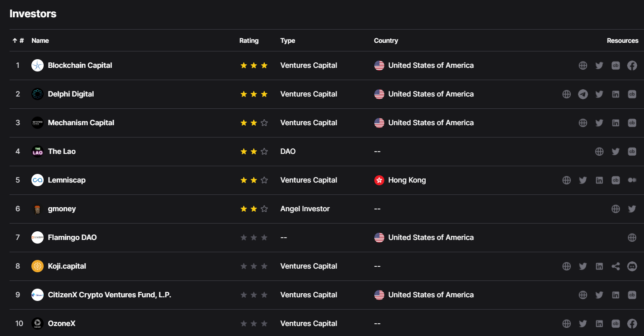Click Mechanism Capital's star rating
Screen dimensions: 644x336
[254, 123]
